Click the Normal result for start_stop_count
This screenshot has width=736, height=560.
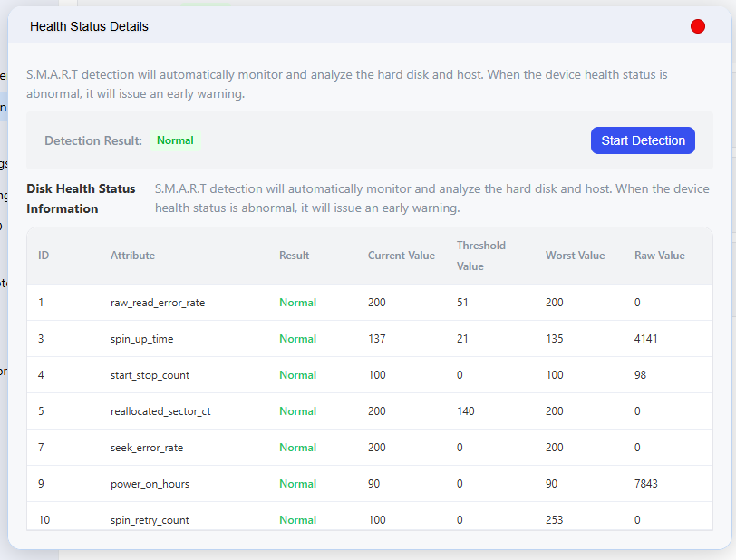tap(297, 375)
